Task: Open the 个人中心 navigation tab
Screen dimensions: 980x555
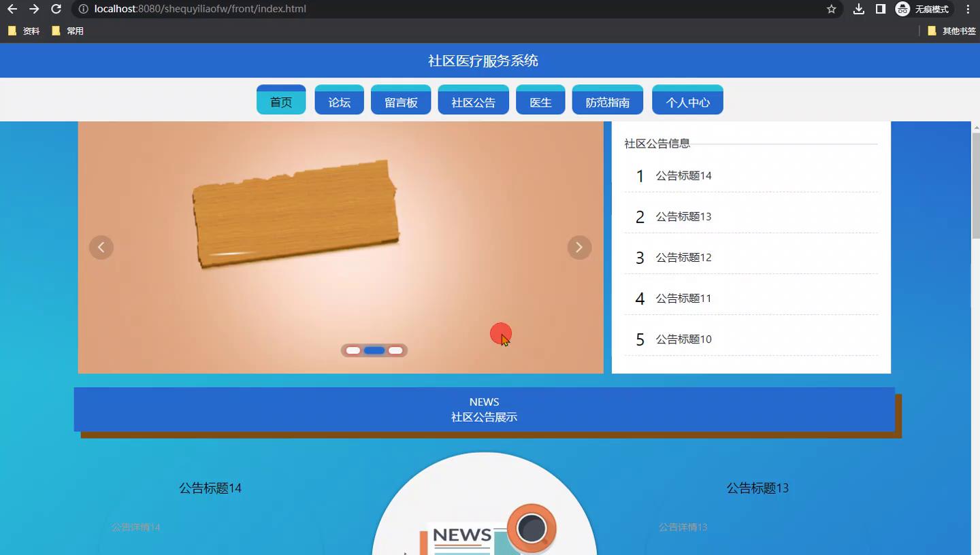Action: 687,99
